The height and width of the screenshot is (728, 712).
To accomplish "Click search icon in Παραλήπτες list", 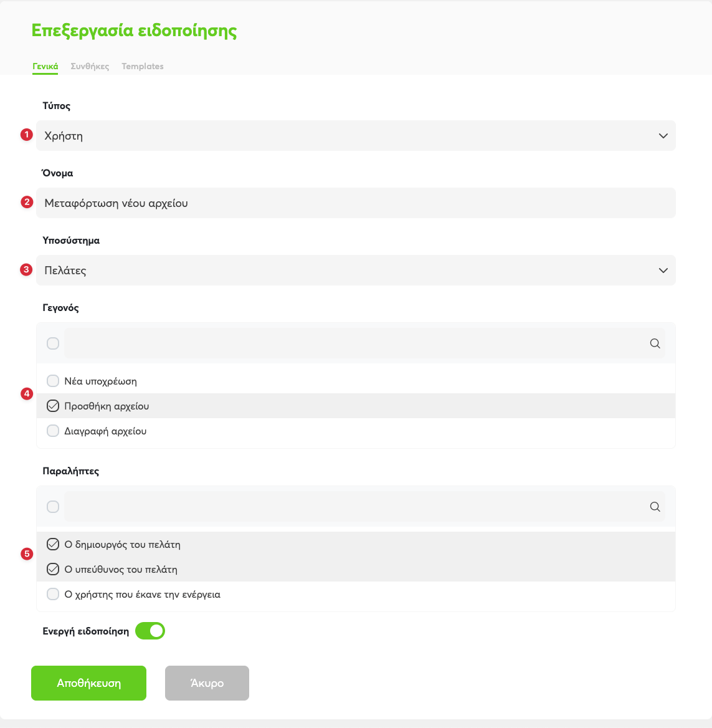I will [x=655, y=507].
